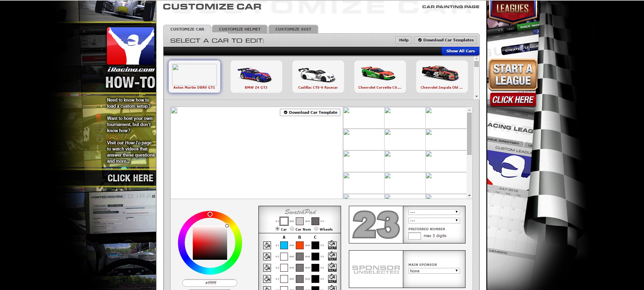Click the paint bucket in the third scheme row
The width and height of the screenshot is (644, 290).
coord(267,268)
